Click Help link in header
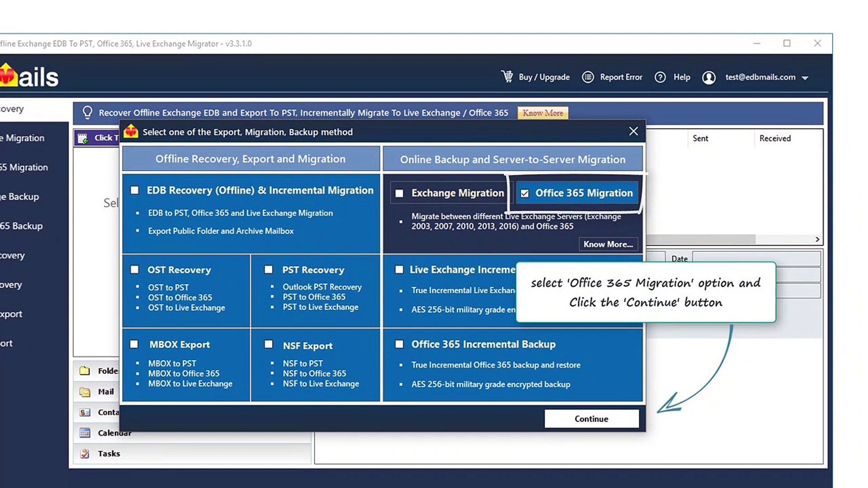This screenshot has height=488, width=868. tap(682, 77)
